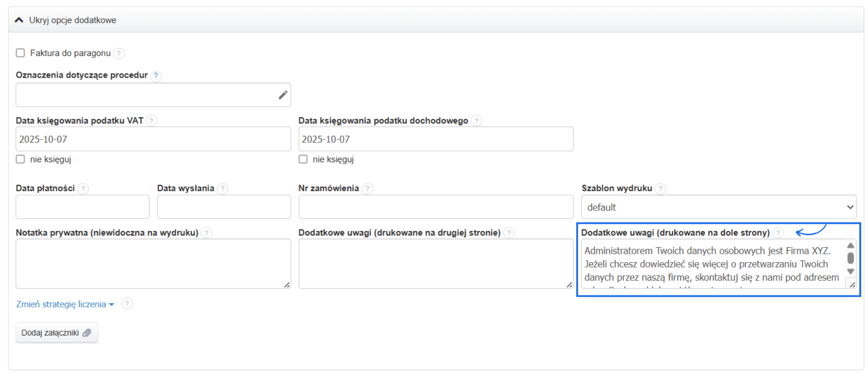Image resolution: width=868 pixels, height=377 pixels.
Task: Click help icon beside Oznaczenia dotyczące procedur
Action: coord(156,76)
